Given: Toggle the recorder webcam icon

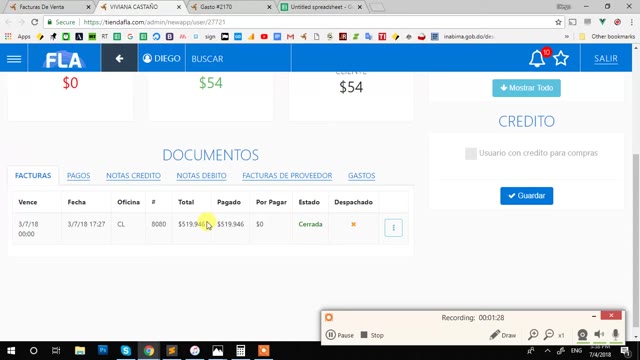Looking at the screenshot, I should point(582,335).
